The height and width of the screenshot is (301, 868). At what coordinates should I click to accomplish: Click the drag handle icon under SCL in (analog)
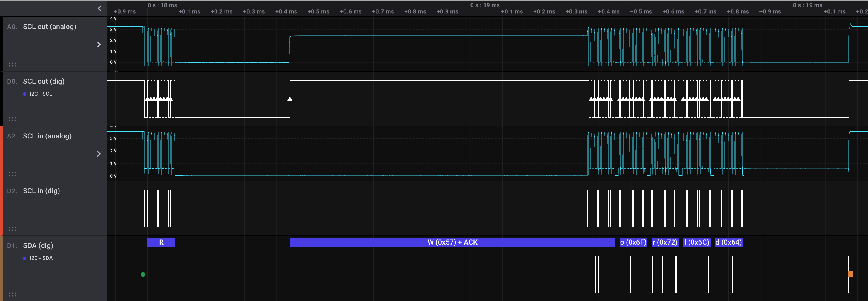[13, 174]
